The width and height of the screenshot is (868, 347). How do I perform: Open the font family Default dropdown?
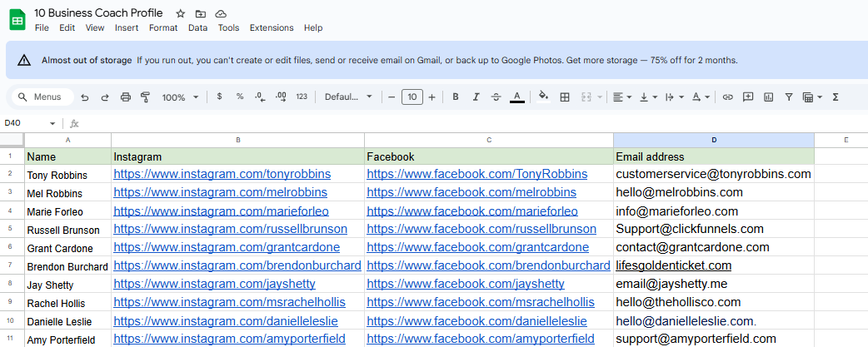349,97
